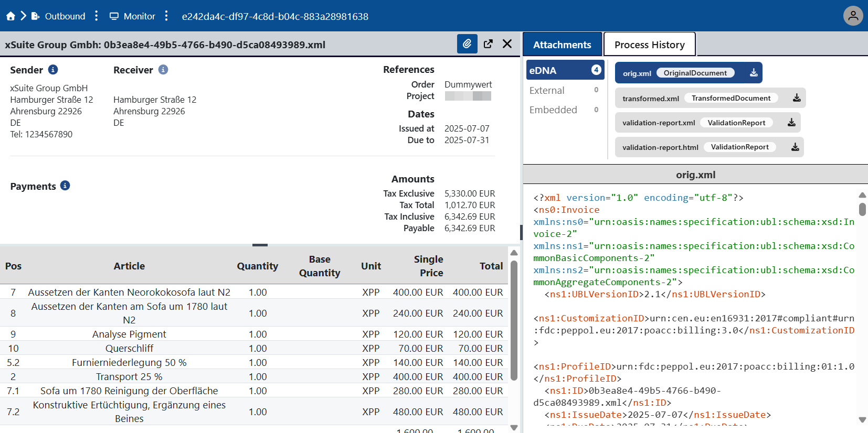Click the paperclip attachments icon
The image size is (868, 433).
pos(467,44)
